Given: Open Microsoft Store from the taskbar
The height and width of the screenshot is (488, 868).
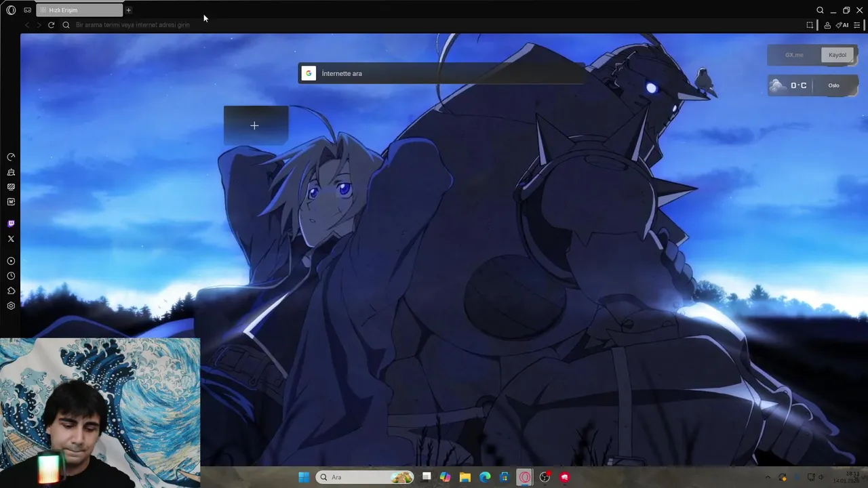Looking at the screenshot, I should pyautogui.click(x=505, y=477).
